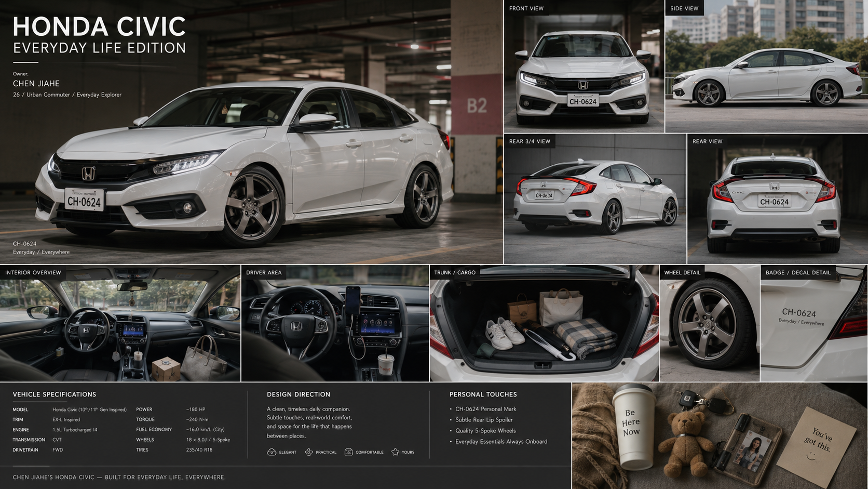Click the 'Quality 5-Spoke Wheels' bullet
Viewport: 868px width, 489px height.
tap(485, 431)
